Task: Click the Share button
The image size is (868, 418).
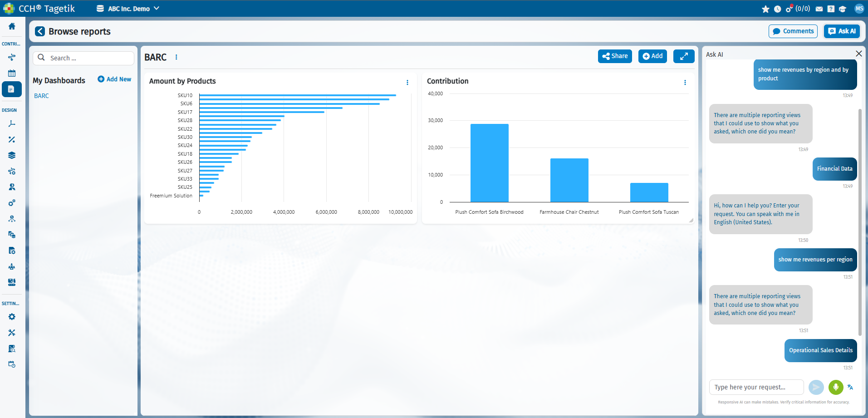Action: tap(615, 56)
